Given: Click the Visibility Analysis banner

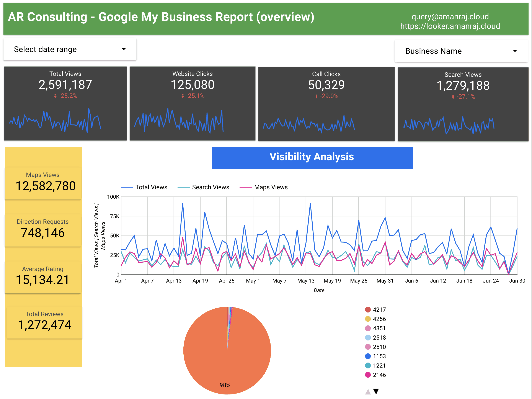Looking at the screenshot, I should tap(312, 157).
